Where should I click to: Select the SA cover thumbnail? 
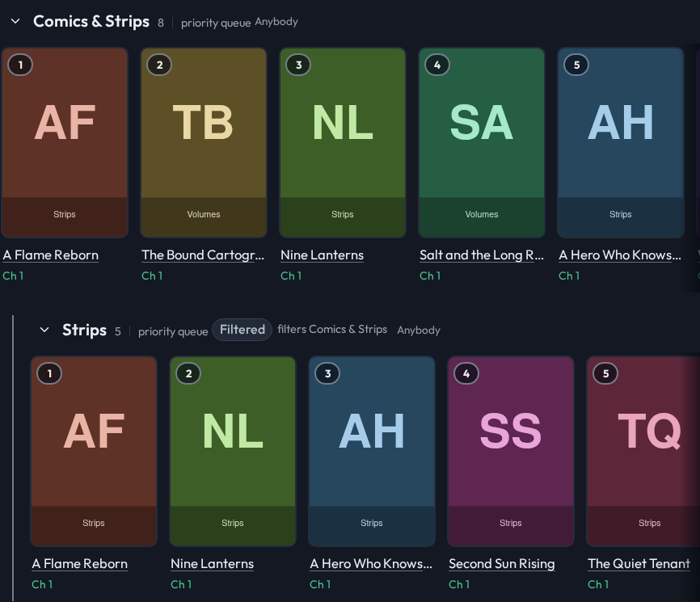482,143
